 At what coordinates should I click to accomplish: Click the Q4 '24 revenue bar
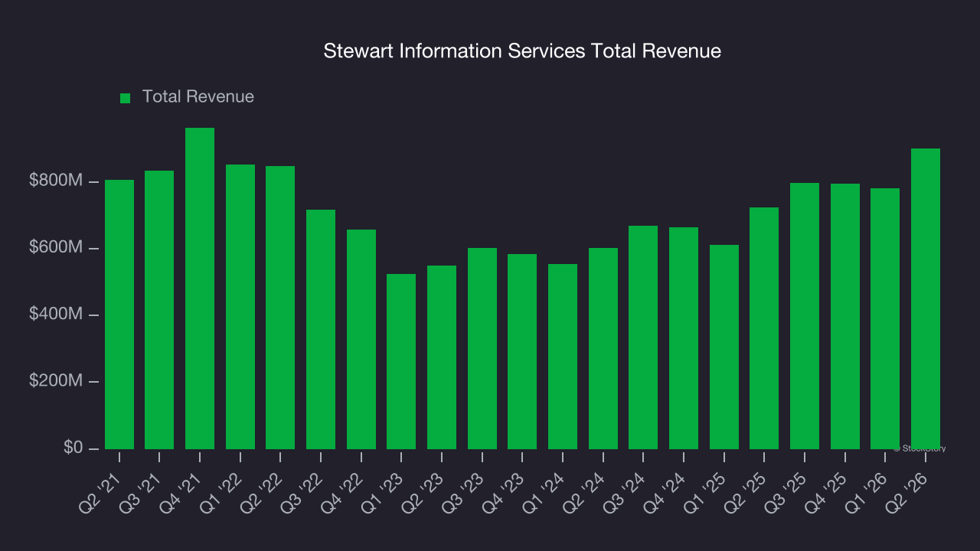[684, 338]
